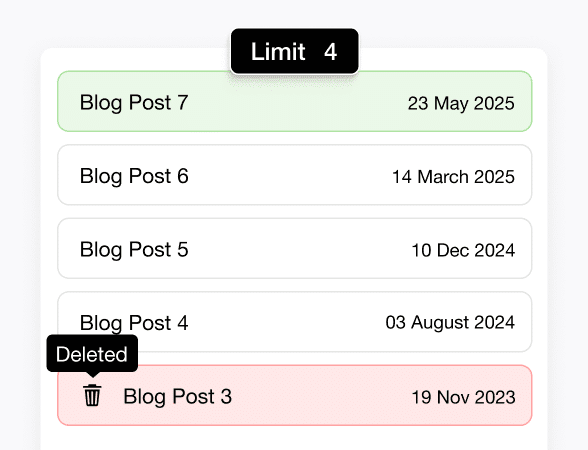
Task: Click the date 19 Nov 2023
Action: (x=463, y=397)
